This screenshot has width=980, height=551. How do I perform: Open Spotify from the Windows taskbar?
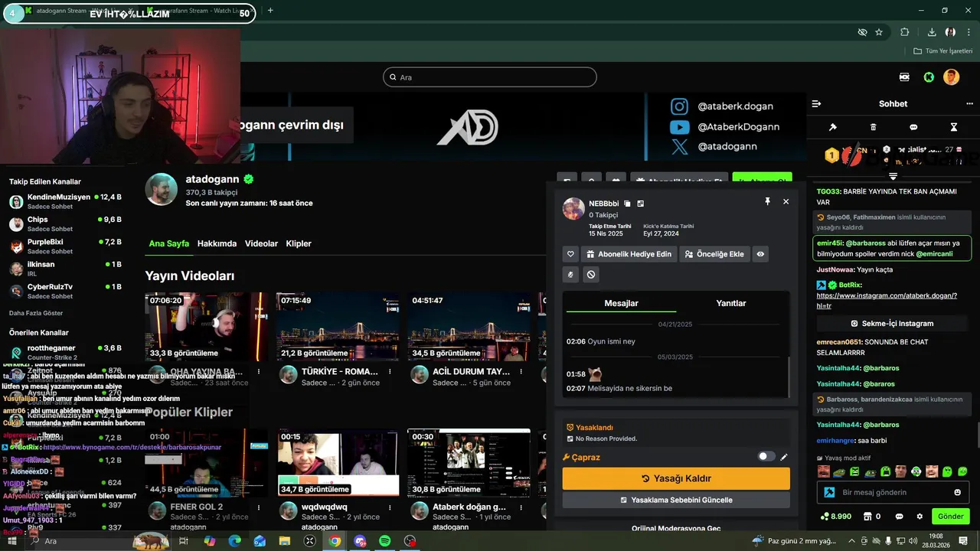(385, 541)
